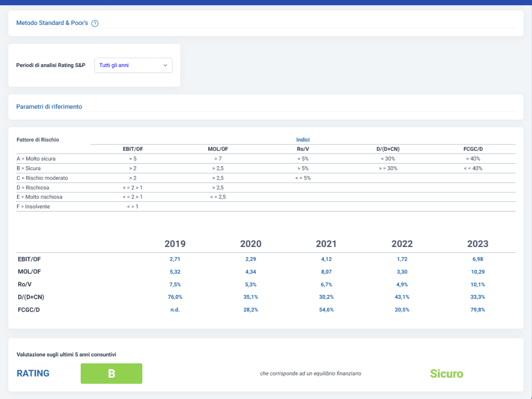Click the 'Periodi di analisi Rating S&P' label
Screen dimensions: 532x399
(51, 65)
